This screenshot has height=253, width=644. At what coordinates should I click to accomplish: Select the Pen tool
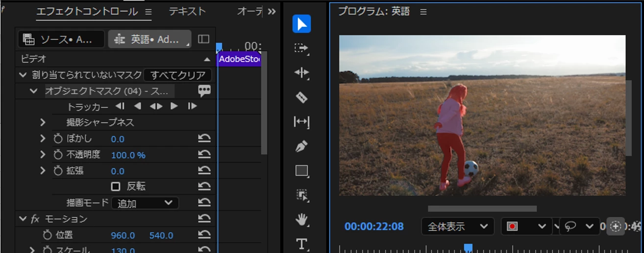coord(301,146)
